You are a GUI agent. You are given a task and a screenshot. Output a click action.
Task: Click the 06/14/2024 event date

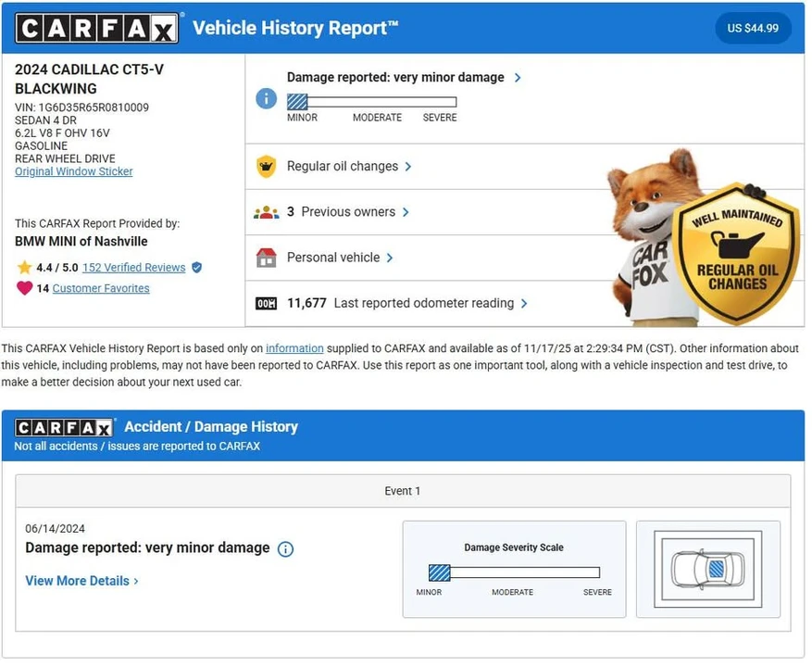pos(56,531)
